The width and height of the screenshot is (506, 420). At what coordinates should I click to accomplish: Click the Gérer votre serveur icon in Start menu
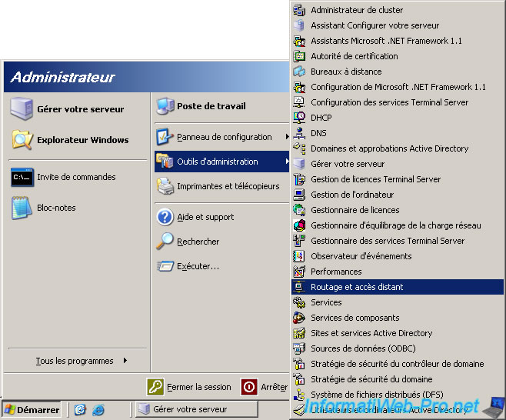[22, 109]
